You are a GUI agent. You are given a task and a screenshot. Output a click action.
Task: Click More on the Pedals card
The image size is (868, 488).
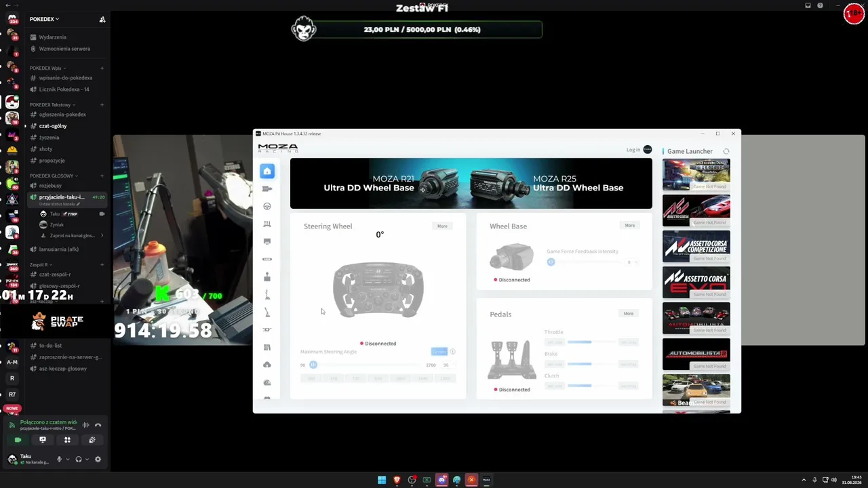(x=629, y=314)
